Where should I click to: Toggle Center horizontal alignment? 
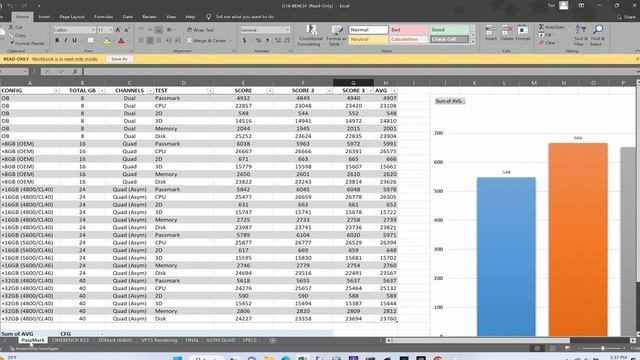150,40
